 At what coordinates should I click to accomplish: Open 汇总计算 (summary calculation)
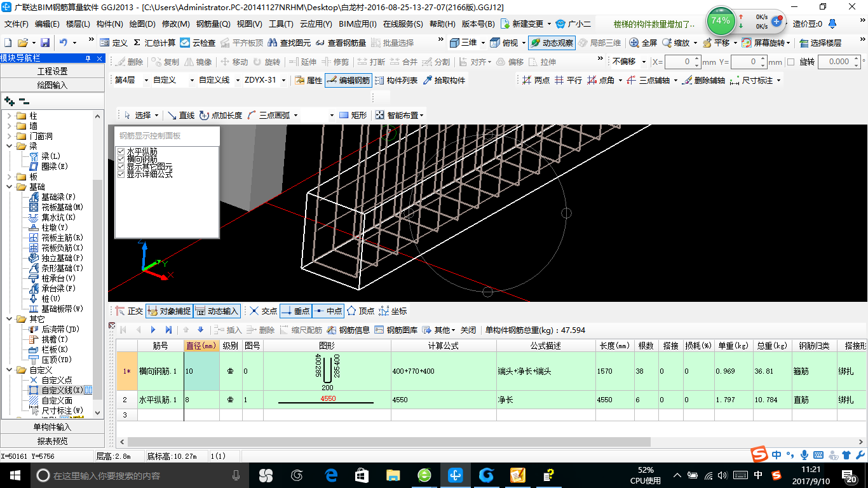coord(153,43)
